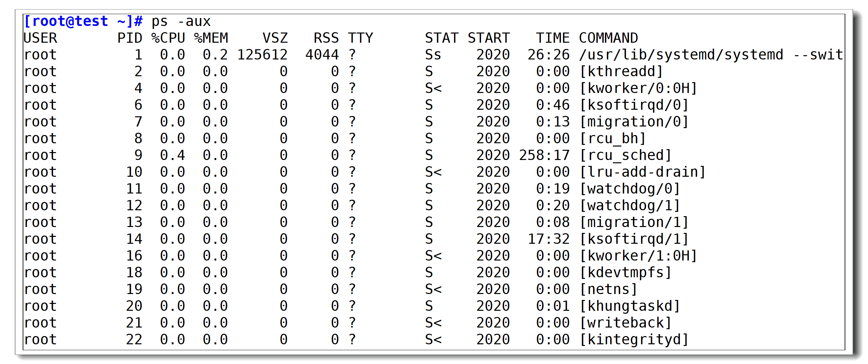Click the S< status in the kintegrityd row
868x364 pixels.
pyautogui.click(x=433, y=339)
